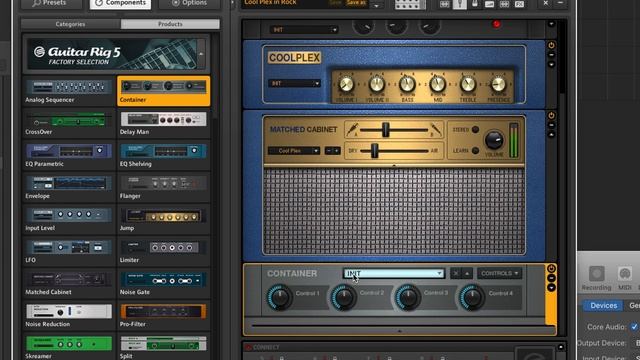Pick the EQ Shelving component

click(x=163, y=155)
